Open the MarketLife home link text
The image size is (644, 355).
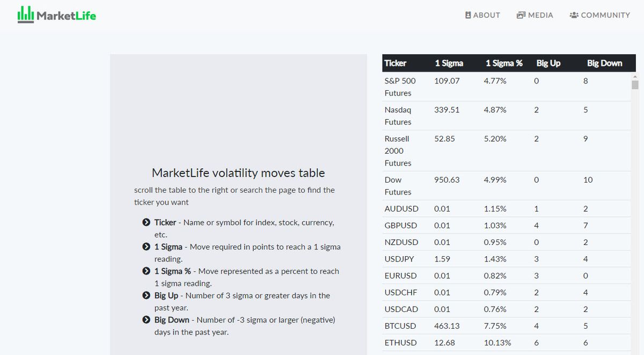66,16
